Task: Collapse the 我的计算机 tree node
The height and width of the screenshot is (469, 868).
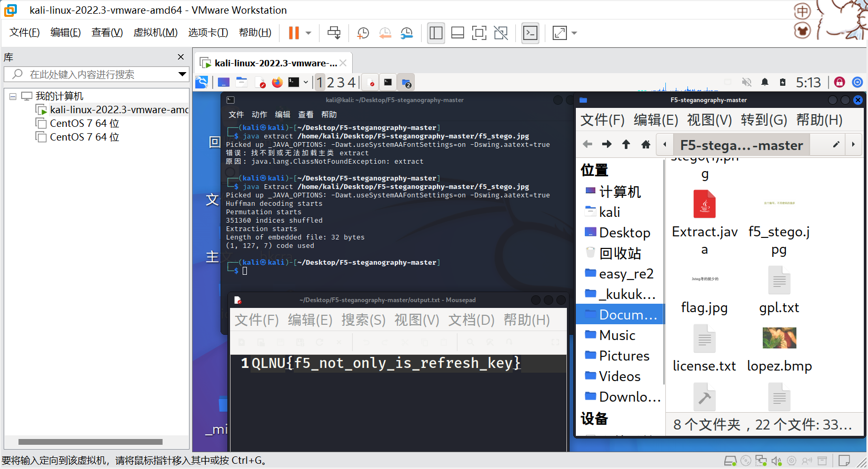Action: (x=13, y=96)
